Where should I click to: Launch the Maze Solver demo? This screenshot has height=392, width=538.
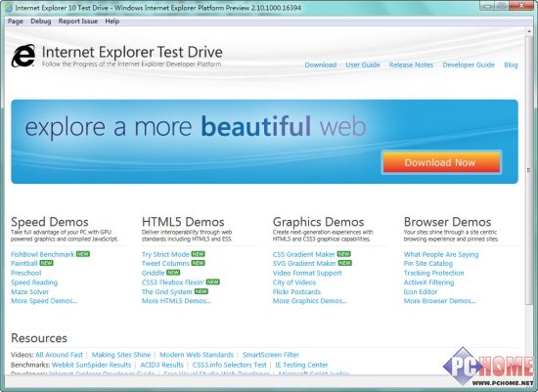coord(30,292)
